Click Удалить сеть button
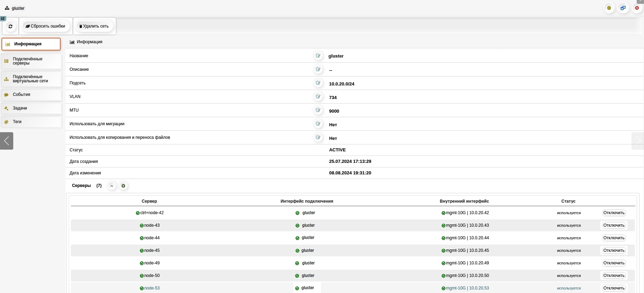 pyautogui.click(x=95, y=26)
